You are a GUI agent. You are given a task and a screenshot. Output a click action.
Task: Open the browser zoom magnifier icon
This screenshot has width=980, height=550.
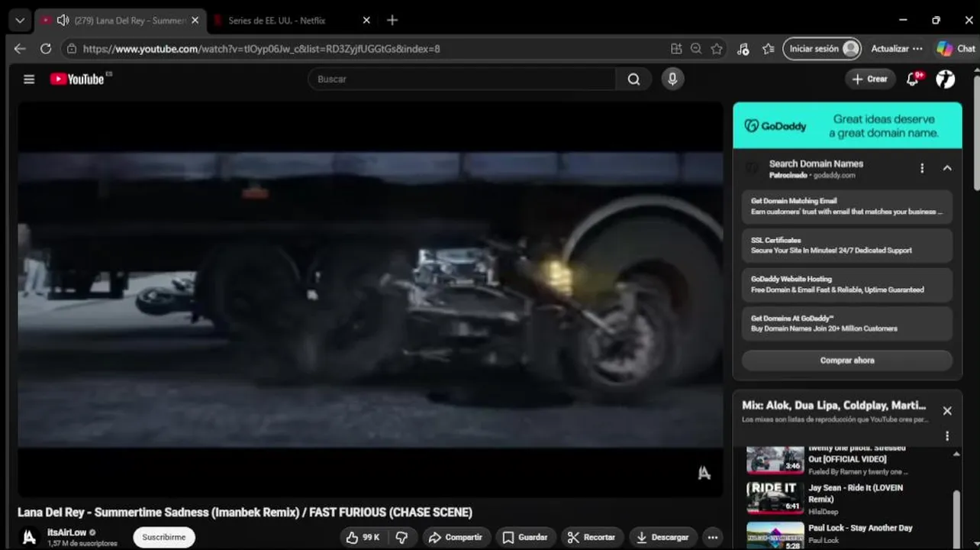pos(696,49)
